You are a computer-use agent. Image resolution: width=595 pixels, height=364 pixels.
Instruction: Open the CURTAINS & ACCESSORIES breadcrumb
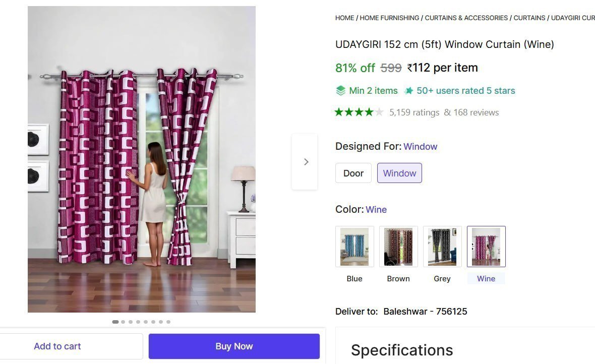pyautogui.click(x=466, y=18)
